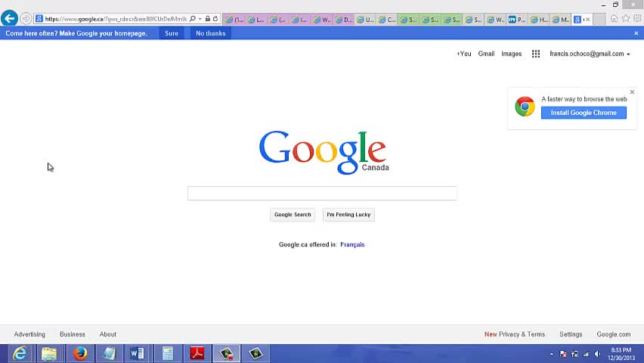644x363 pixels.
Task: Open the Favorites star icon
Action: click(x=626, y=18)
